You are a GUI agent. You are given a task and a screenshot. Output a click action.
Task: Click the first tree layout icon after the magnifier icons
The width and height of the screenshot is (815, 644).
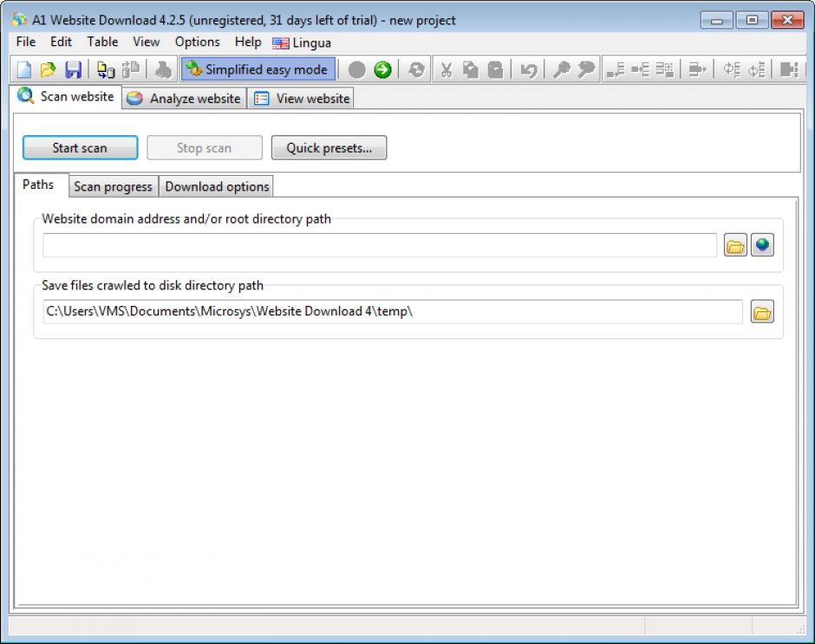coord(616,69)
